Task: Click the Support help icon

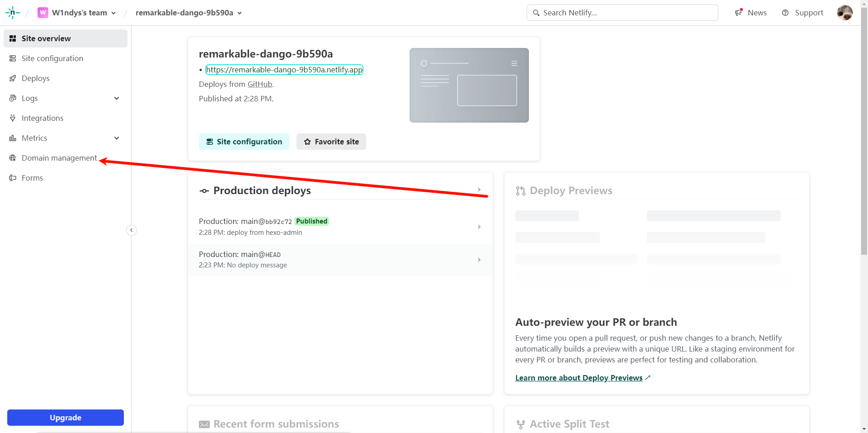Action: (785, 13)
